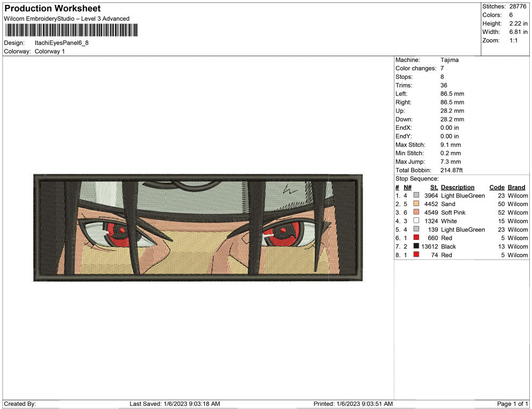Click the design barcode image
The height and width of the screenshot is (409, 532).
[x=70, y=31]
